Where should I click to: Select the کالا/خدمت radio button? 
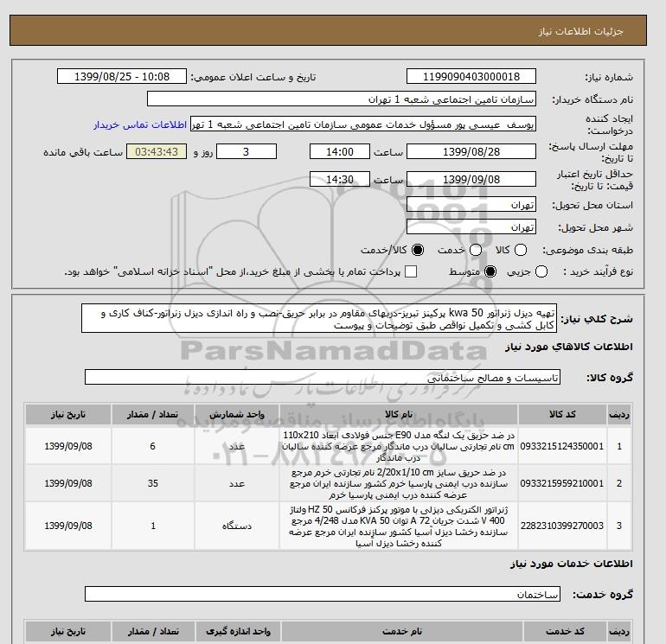click(418, 250)
